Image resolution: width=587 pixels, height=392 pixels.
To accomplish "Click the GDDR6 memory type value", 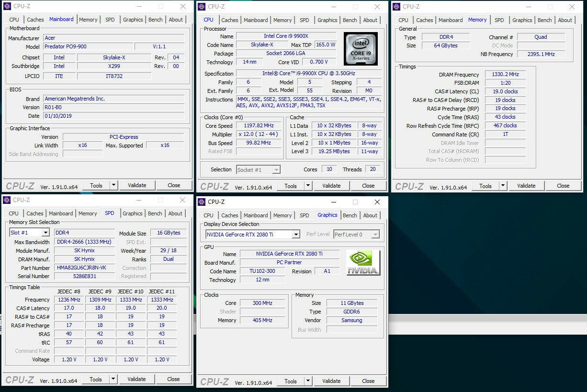I will click(351, 312).
